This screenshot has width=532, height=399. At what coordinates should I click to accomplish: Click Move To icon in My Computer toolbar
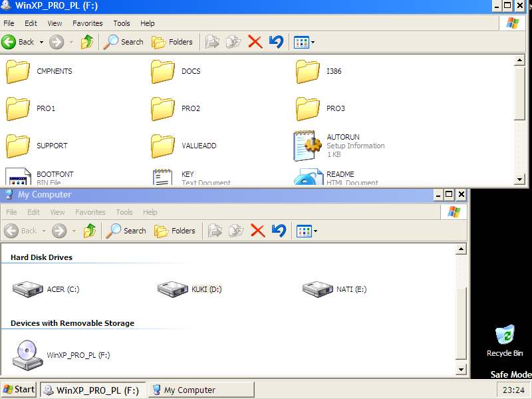(215, 231)
